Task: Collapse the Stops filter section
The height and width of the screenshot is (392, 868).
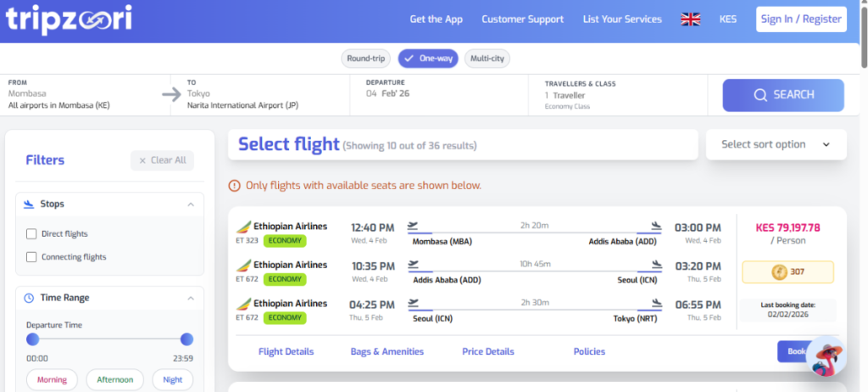Action: 190,204
